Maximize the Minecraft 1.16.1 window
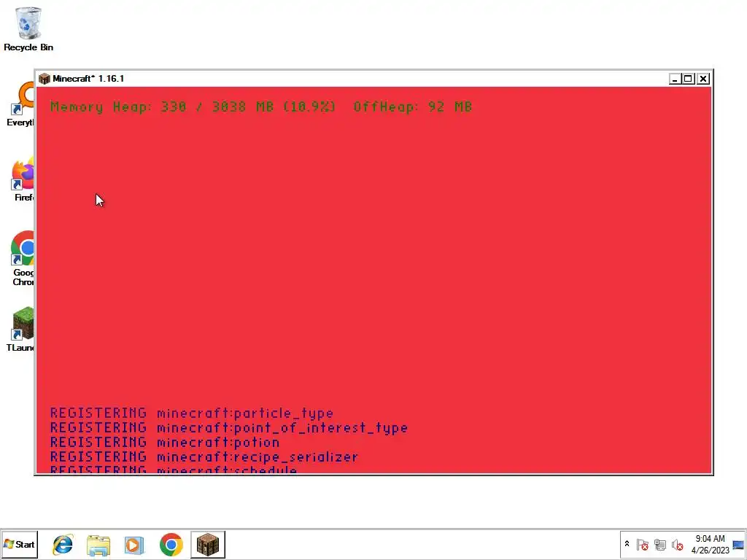Viewport: 747px width, 560px height. 689,79
